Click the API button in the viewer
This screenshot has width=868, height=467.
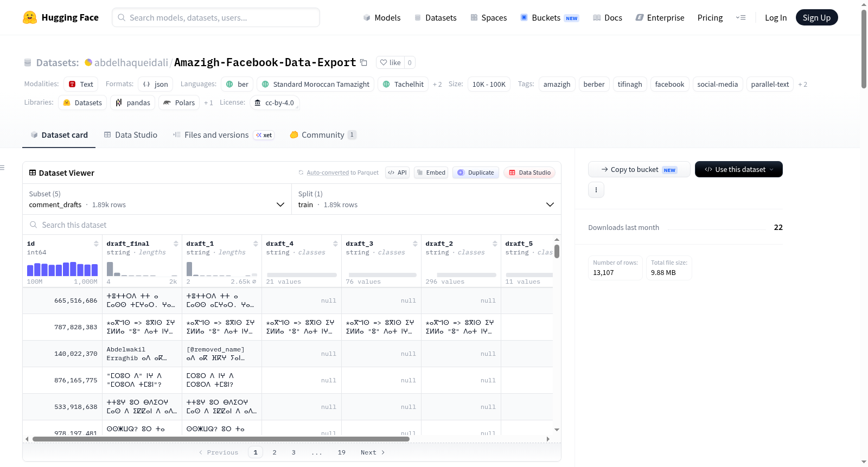(397, 172)
